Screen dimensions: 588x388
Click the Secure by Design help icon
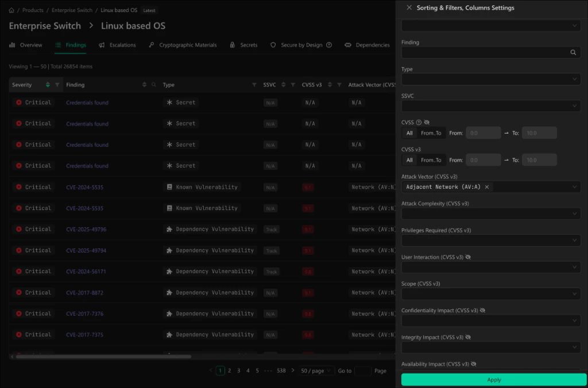329,45
